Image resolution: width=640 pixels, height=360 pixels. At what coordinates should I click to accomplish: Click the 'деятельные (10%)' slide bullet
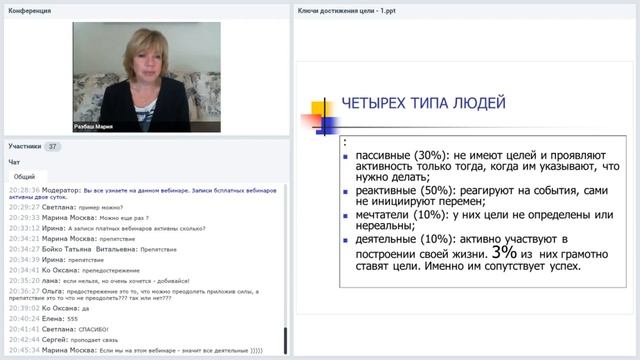click(x=482, y=252)
